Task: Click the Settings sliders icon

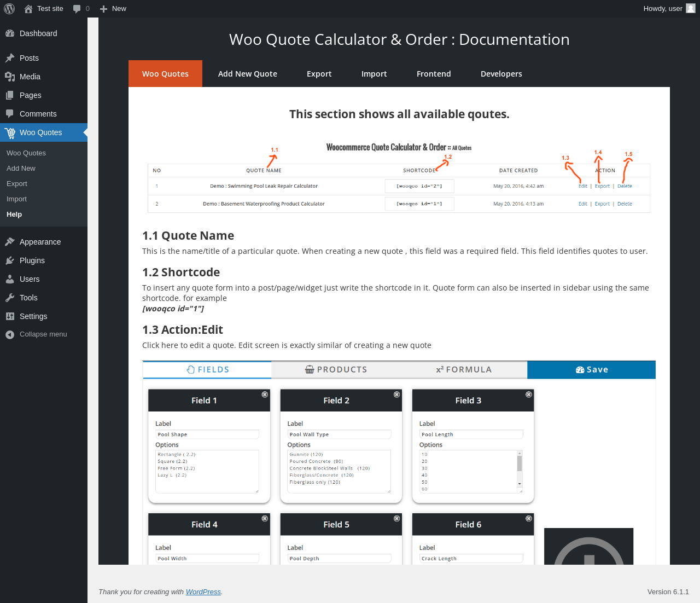Action: coord(10,316)
